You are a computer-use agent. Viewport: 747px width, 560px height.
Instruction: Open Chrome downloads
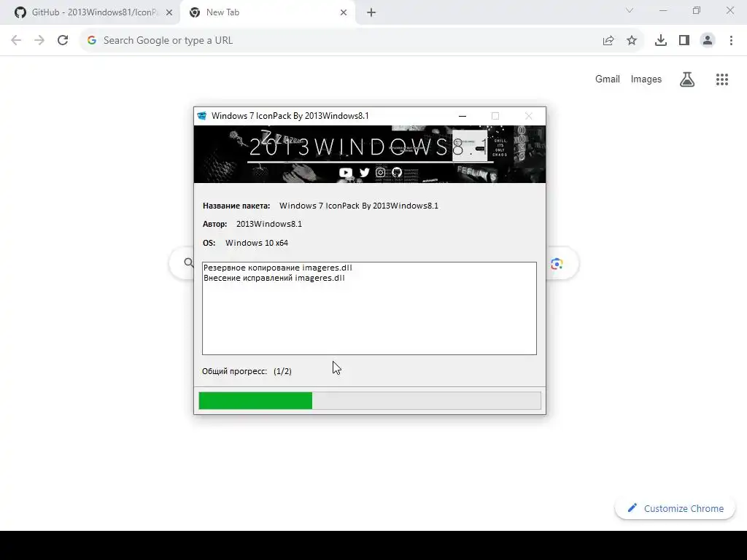click(660, 40)
